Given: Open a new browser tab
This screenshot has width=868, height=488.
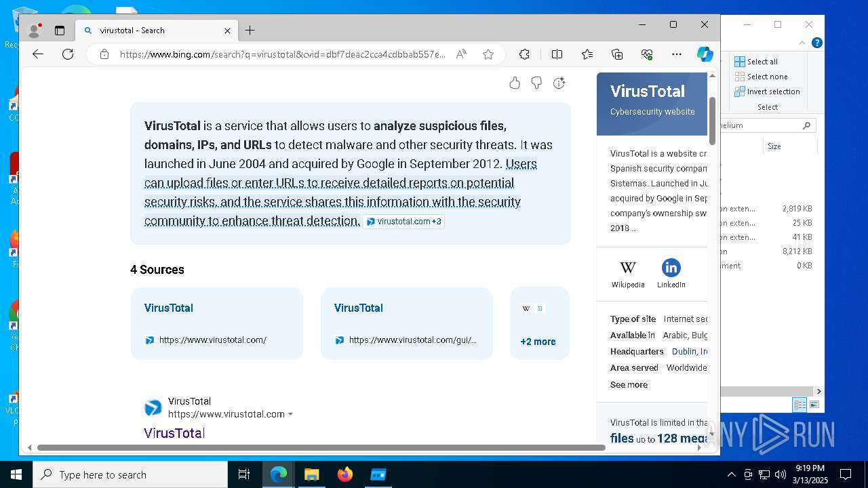Looking at the screenshot, I should [250, 30].
